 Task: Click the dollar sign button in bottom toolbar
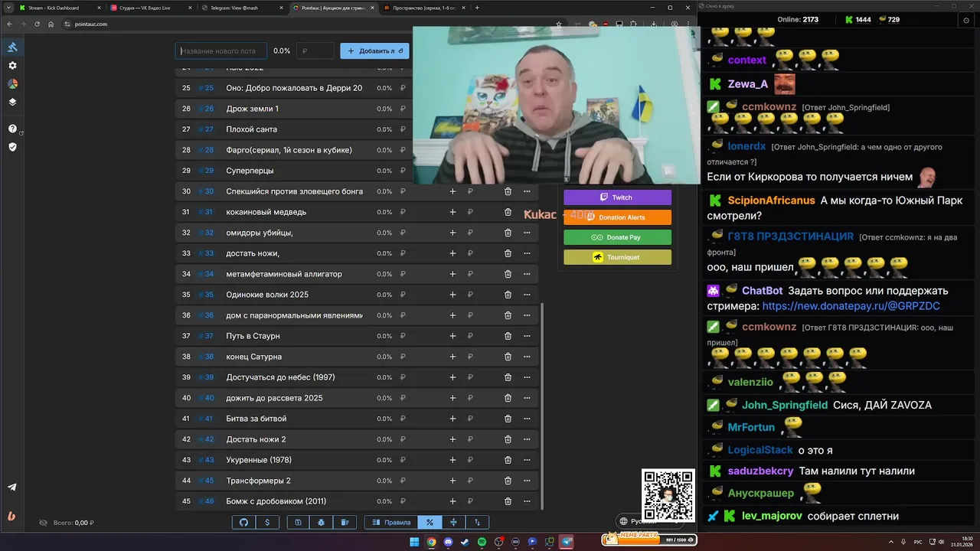[267, 522]
